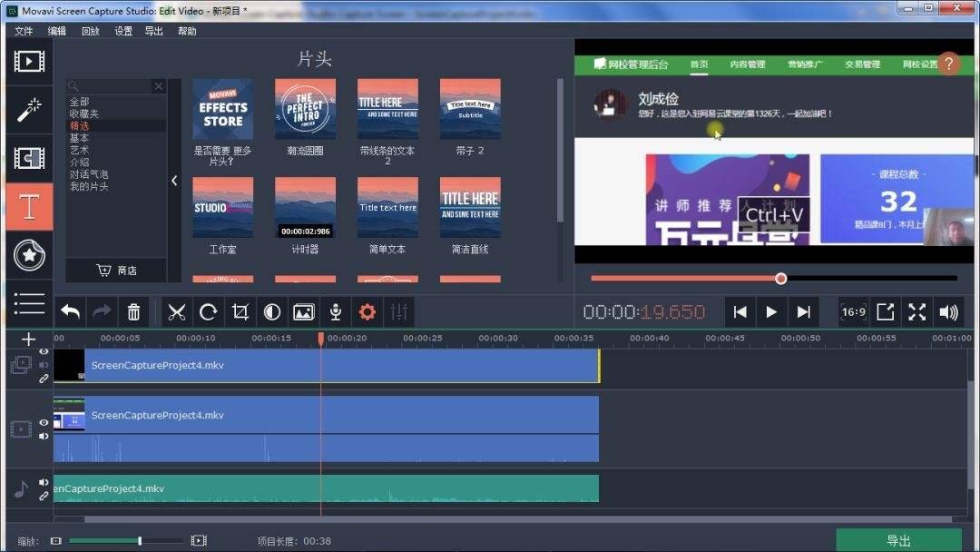Click the 商店 store button
This screenshot has height=552, width=980.
pos(116,271)
